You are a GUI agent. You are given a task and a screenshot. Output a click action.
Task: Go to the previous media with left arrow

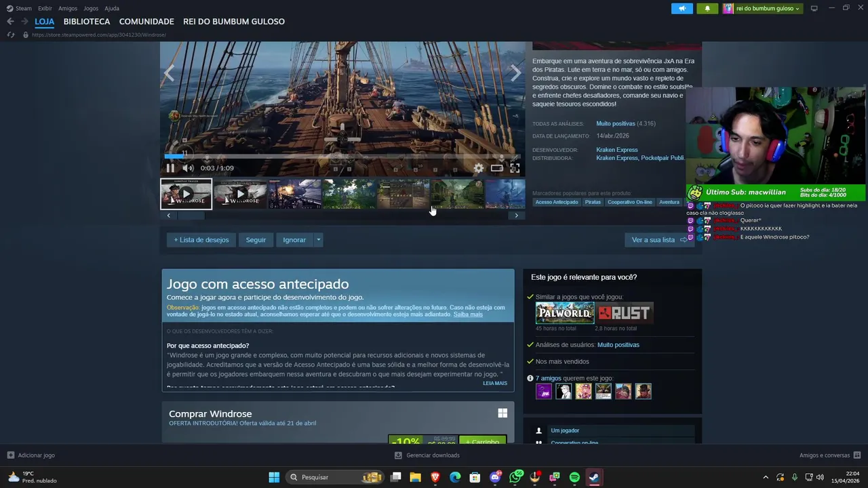click(169, 73)
